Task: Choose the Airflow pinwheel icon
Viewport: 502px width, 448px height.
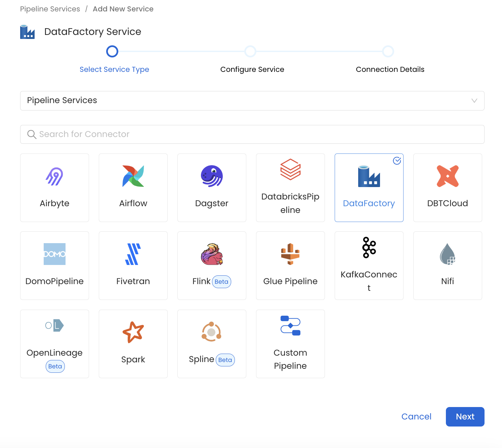Action: click(133, 176)
